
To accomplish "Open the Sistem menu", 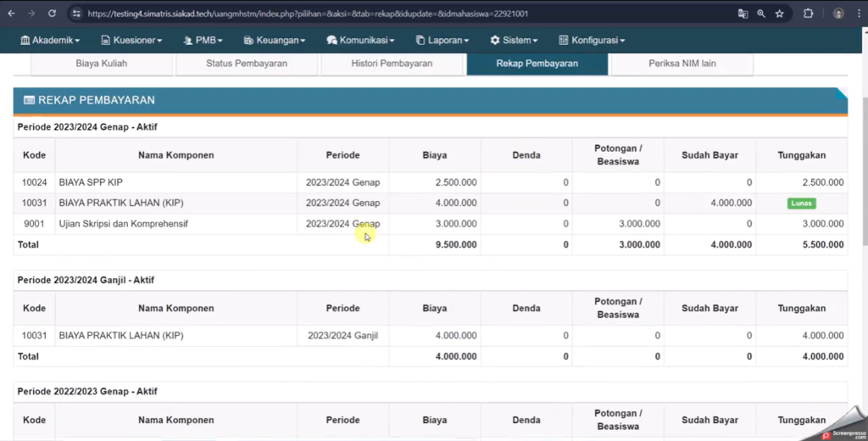I will tap(514, 40).
